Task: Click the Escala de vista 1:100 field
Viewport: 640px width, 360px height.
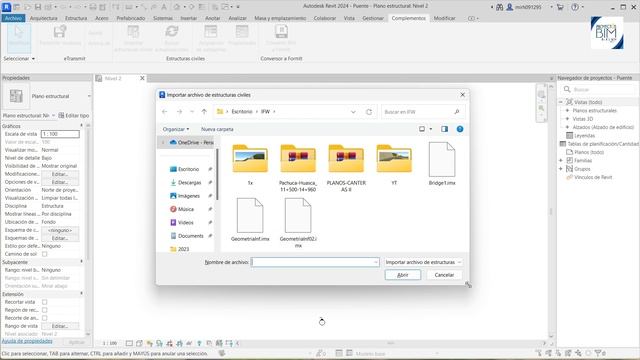Action: [x=60, y=134]
